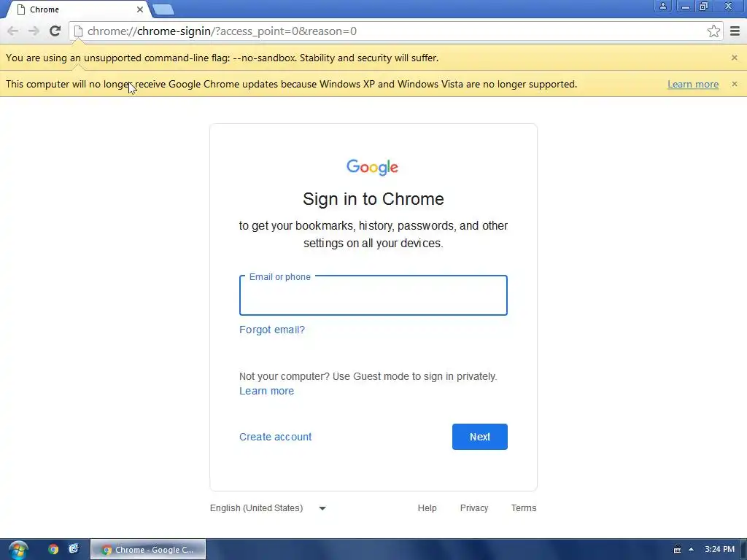Open the Help footer link
The image size is (747, 560).
pyautogui.click(x=427, y=508)
